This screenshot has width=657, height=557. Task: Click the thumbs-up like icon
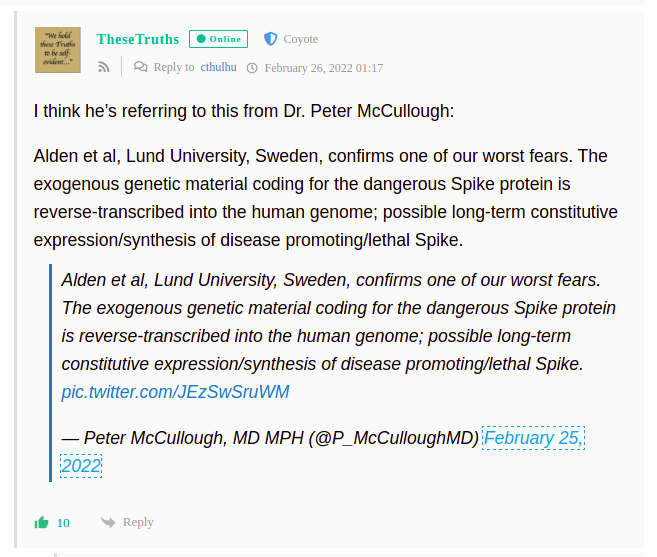pos(41,523)
